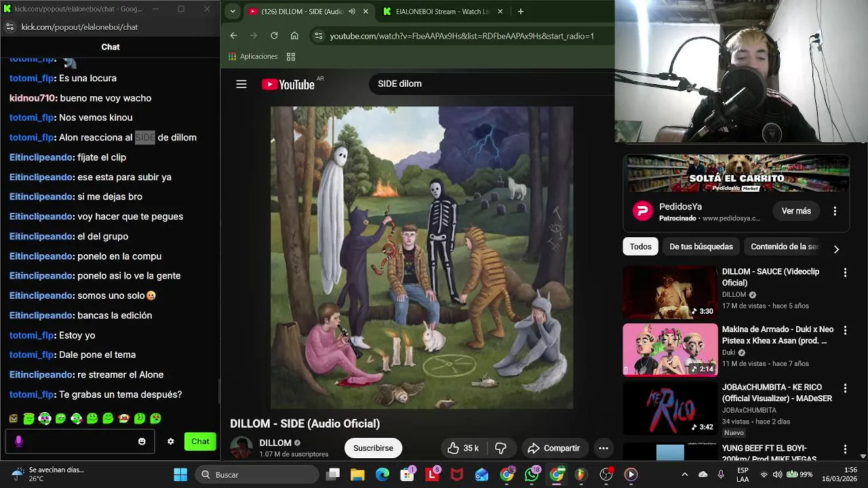Image resolution: width=868 pixels, height=488 pixels.
Task: Insert the heart-eyes green emote
Action: (155, 418)
